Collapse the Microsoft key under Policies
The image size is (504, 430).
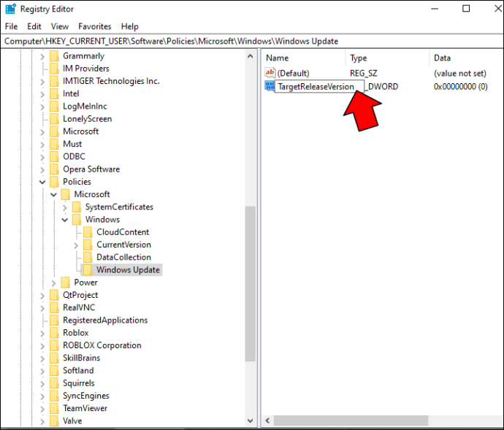pyautogui.click(x=53, y=195)
